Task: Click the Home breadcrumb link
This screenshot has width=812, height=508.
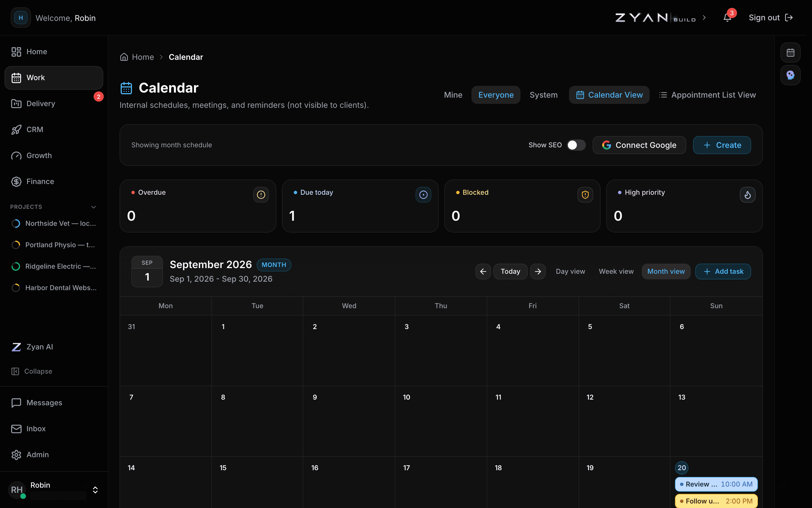Action: pos(143,57)
